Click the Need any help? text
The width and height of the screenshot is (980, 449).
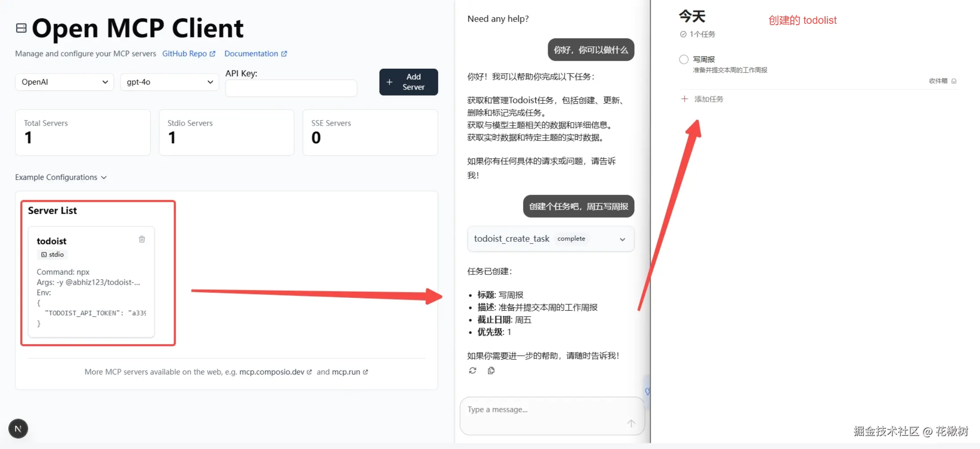[x=498, y=19]
